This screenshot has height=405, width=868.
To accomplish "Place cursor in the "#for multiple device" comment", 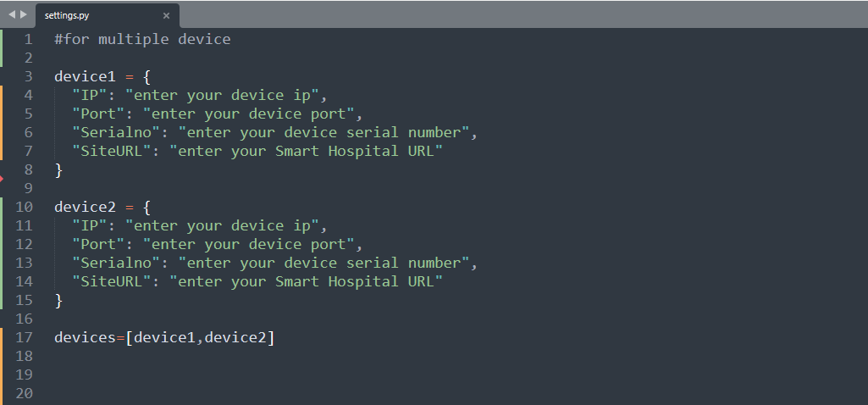I will click(x=142, y=39).
